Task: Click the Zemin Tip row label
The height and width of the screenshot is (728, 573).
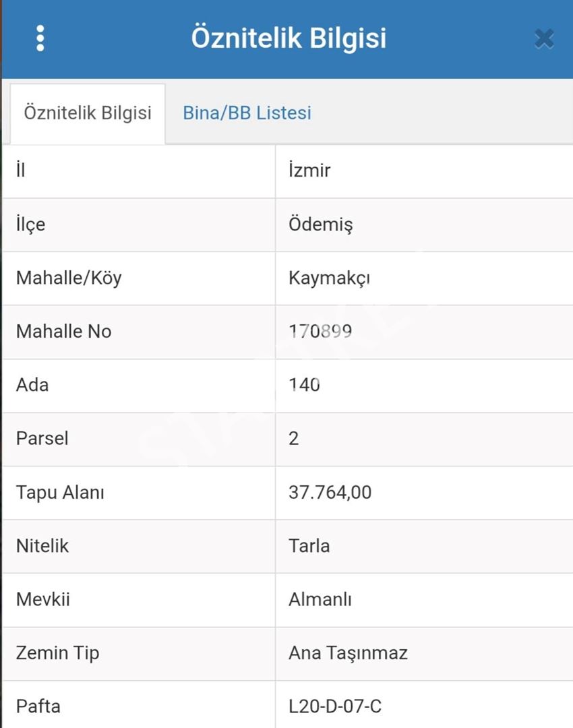Action: [x=57, y=653]
